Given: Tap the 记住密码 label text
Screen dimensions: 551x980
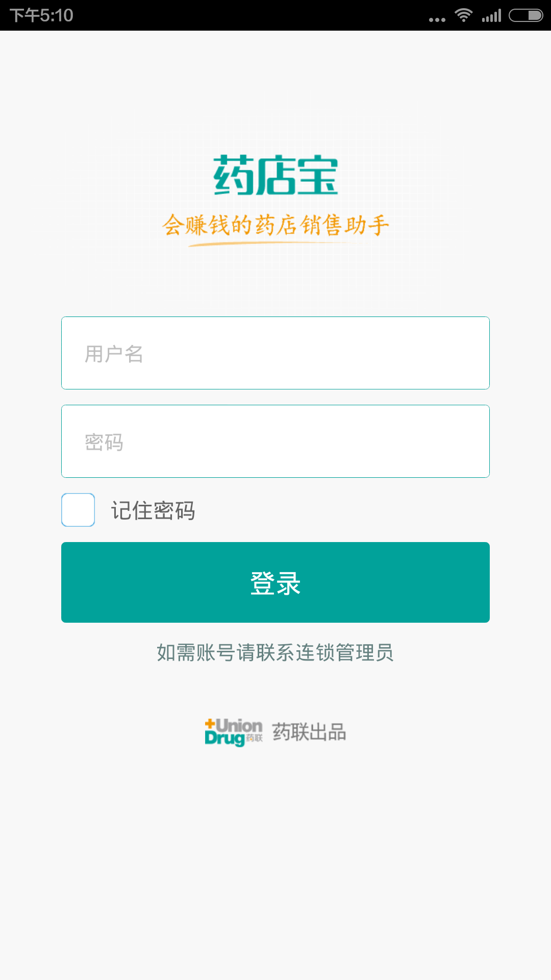Looking at the screenshot, I should (153, 510).
